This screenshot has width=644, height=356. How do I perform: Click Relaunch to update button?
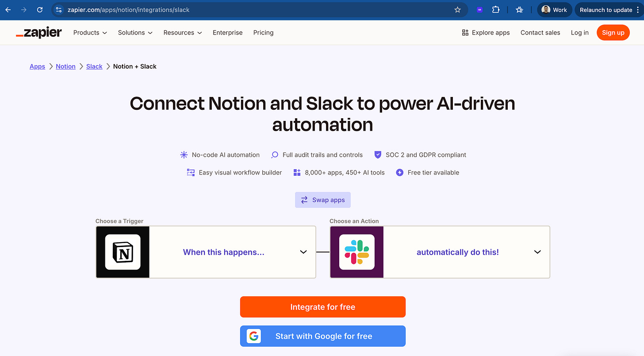(x=609, y=10)
